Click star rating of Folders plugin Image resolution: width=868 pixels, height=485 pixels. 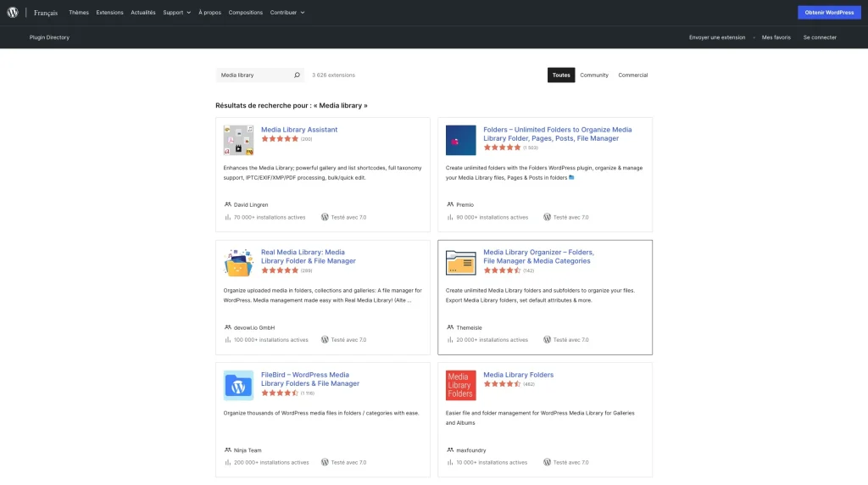coord(502,148)
